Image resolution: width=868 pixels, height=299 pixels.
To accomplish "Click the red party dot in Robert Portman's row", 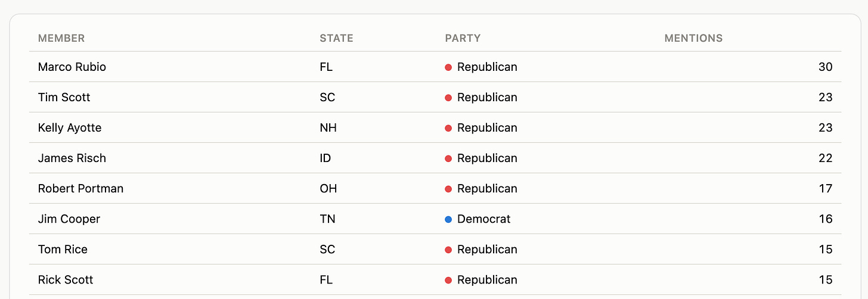I will click(448, 189).
